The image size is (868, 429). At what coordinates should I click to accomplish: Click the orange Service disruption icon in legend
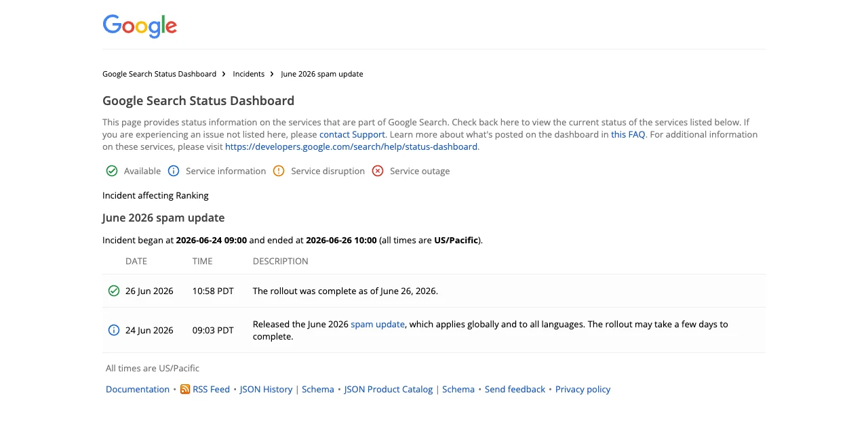[x=279, y=171]
